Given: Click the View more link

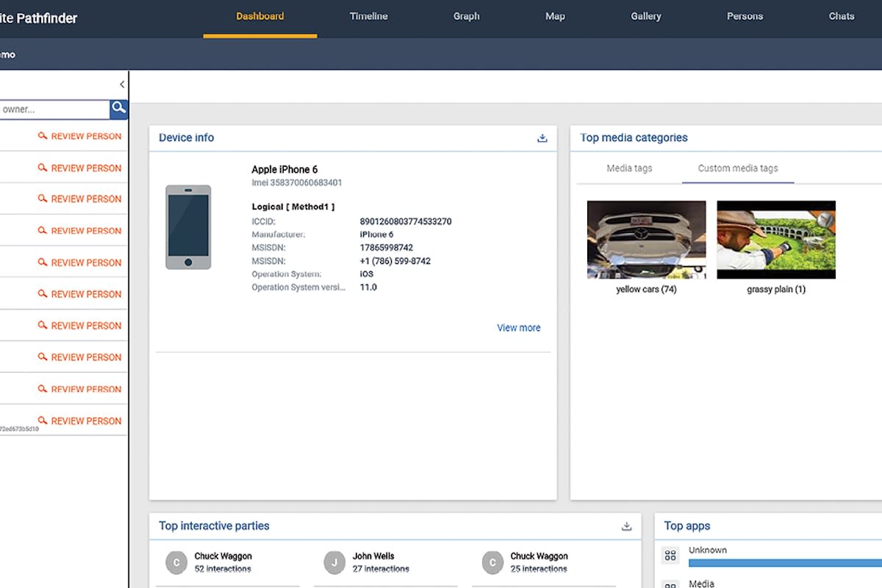Looking at the screenshot, I should tap(518, 328).
